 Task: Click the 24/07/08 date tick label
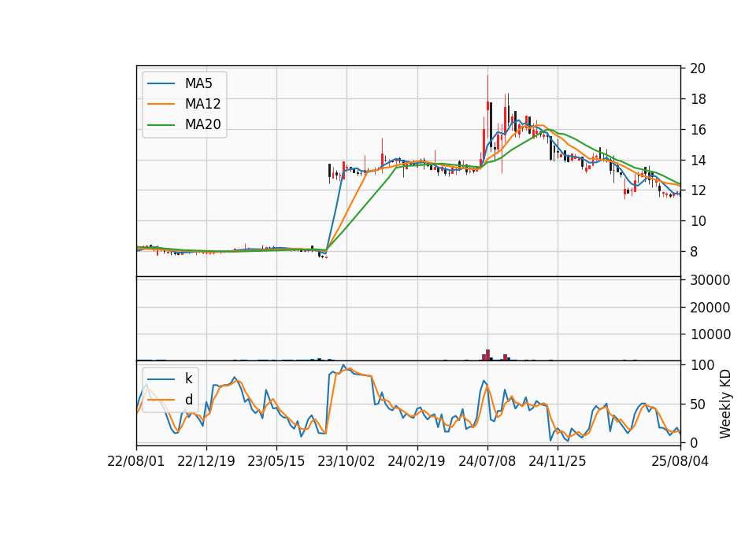[487, 461]
